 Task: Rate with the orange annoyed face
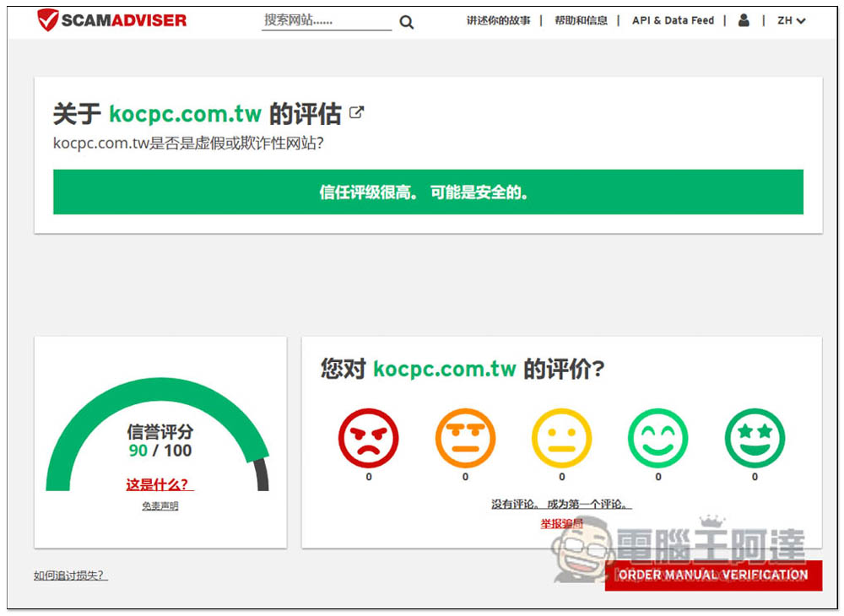(x=465, y=439)
